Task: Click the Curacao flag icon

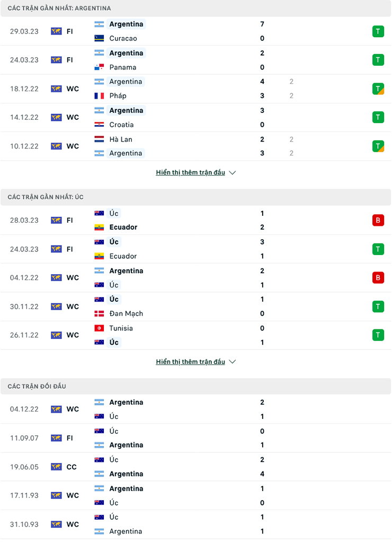Action: (x=100, y=38)
